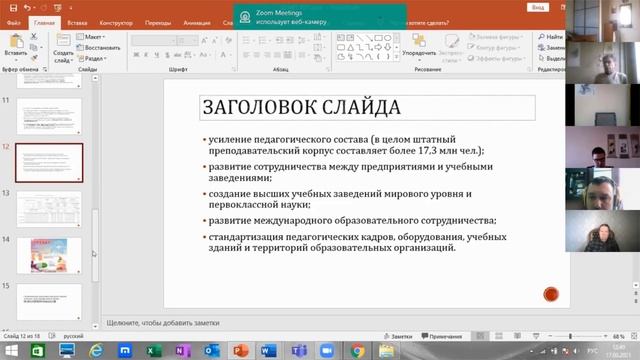Click the Italic (К) formatting icon
This screenshot has height=360, width=640.
(x=146, y=55)
